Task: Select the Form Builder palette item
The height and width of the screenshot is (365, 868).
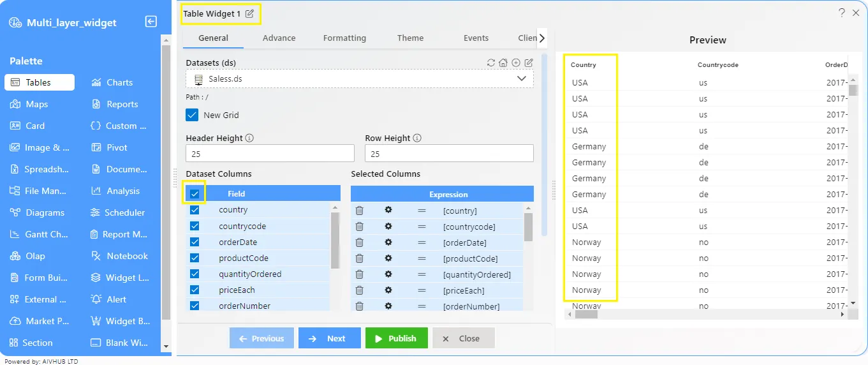Action: pyautogui.click(x=38, y=278)
